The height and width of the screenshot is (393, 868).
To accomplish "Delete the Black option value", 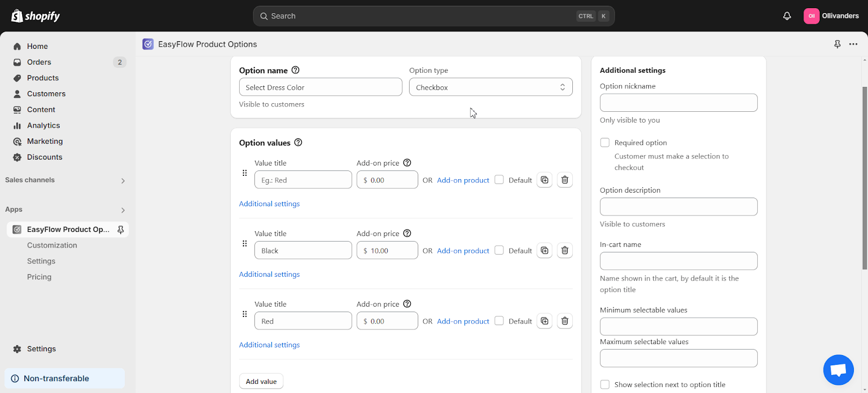I will point(565,250).
